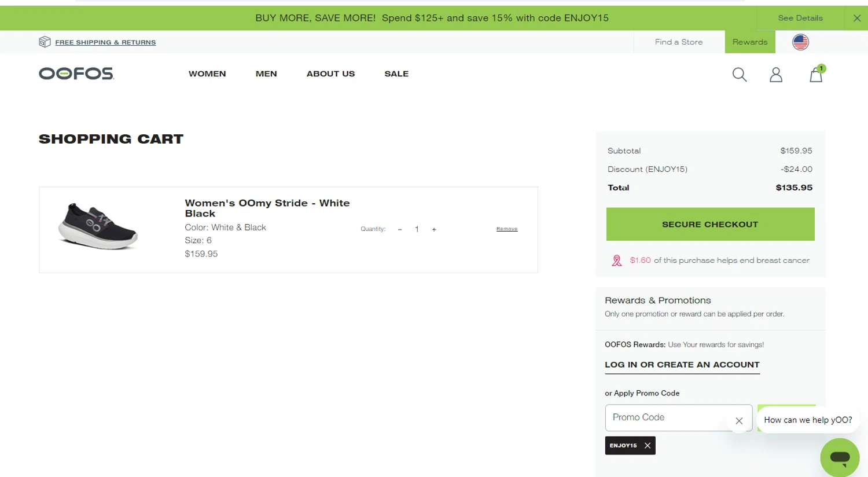Open Women's OOmy Stride product title
The image size is (868, 477).
[267, 208]
